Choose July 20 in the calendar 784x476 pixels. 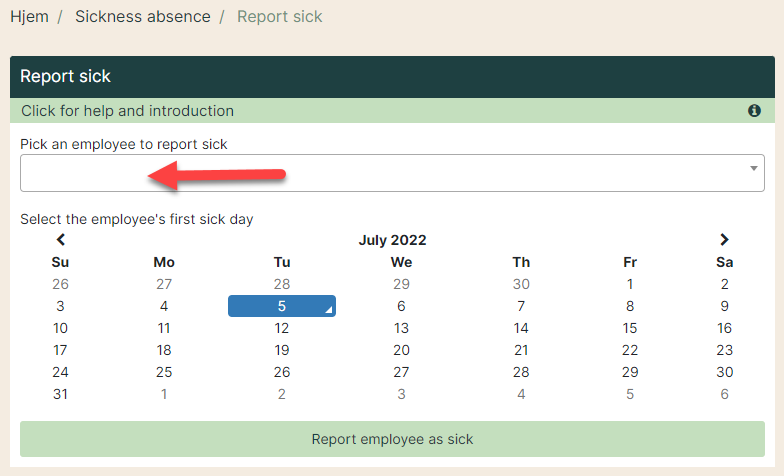tap(401, 350)
